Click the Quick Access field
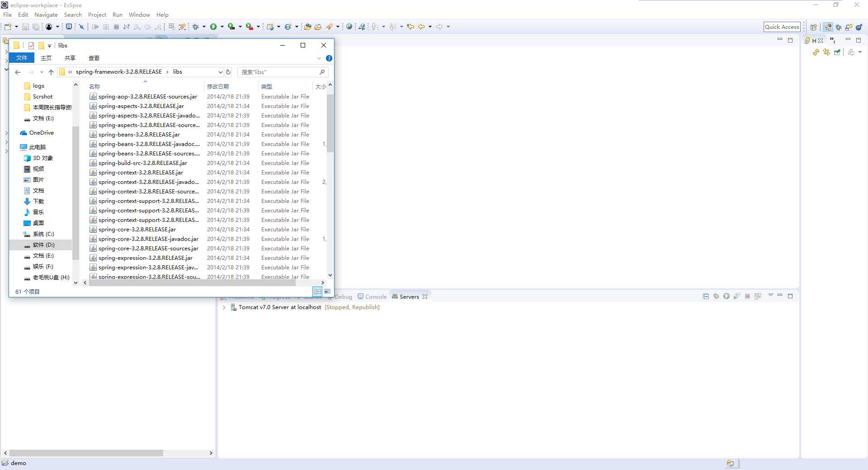This screenshot has width=868, height=470. (782, 27)
